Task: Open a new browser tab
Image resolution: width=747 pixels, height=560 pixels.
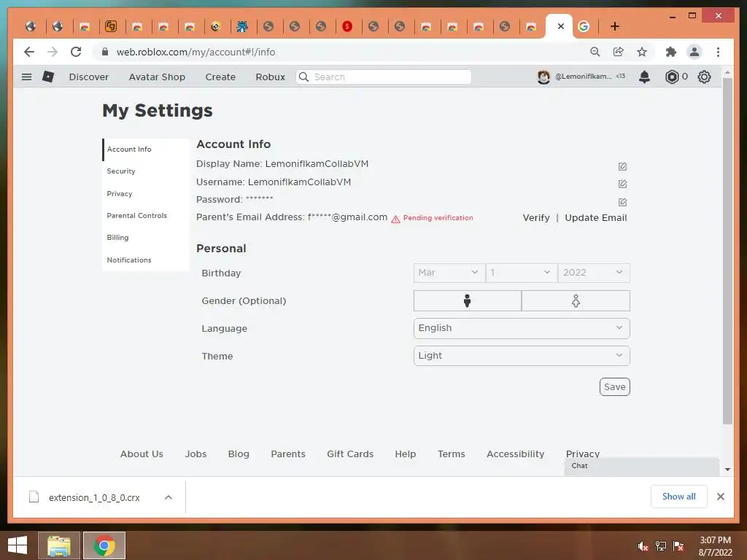Action: point(614,26)
